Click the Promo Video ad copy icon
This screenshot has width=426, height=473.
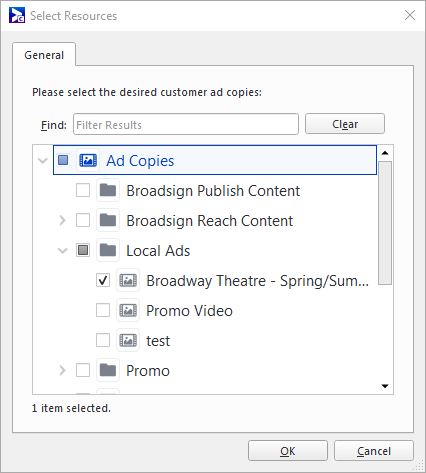[x=128, y=310]
